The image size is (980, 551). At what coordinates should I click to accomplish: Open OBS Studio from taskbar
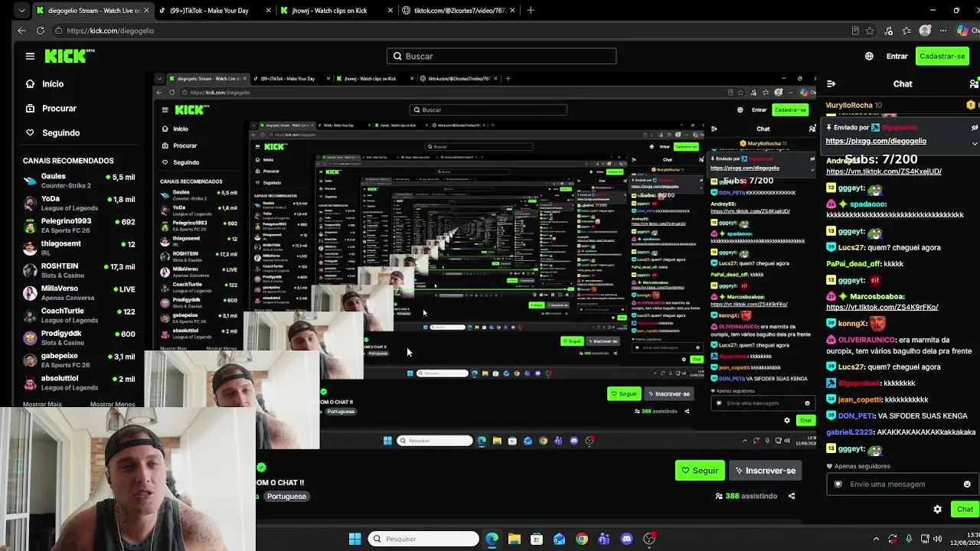tap(649, 539)
